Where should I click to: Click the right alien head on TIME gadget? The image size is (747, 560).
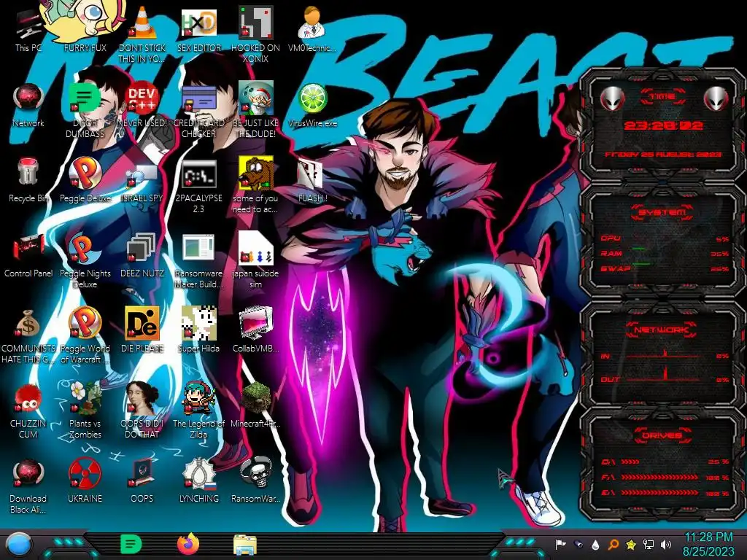[x=716, y=98]
